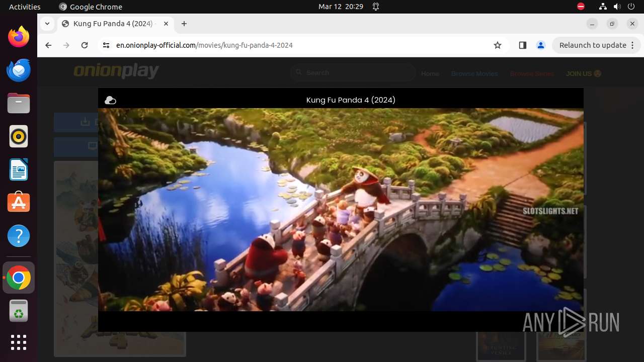Screen dimensions: 644x362
Task: Bookmark this page with the star icon
Action: (x=498, y=45)
